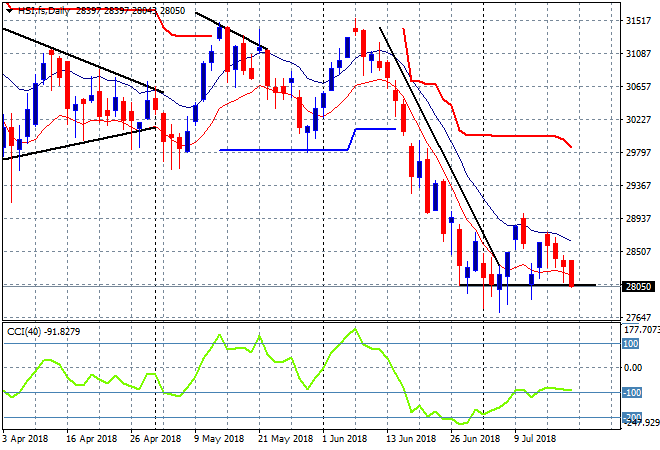660x450 pixels.
Task: Click the CCI(40) -91.8279 indicator label
Action: coord(43,332)
